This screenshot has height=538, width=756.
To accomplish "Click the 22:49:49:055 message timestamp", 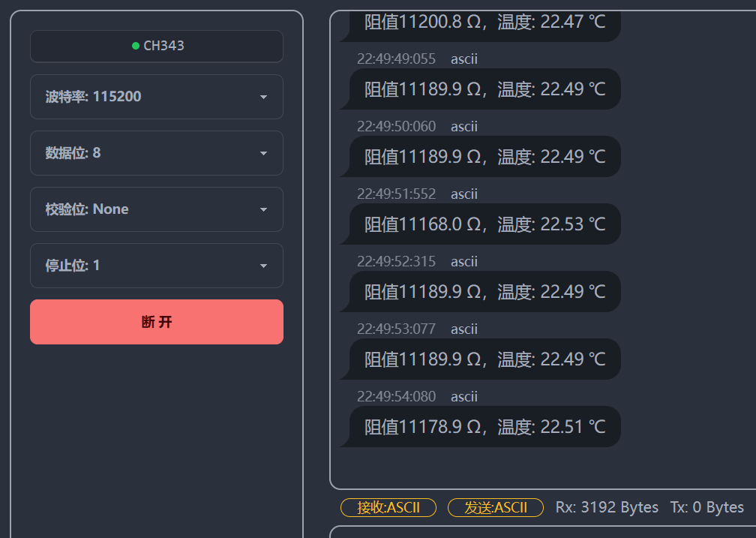I will (396, 59).
